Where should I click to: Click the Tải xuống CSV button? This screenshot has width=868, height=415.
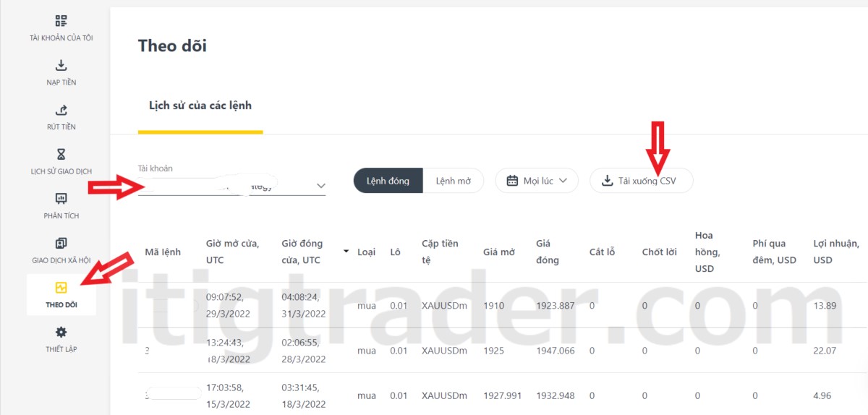pos(641,181)
